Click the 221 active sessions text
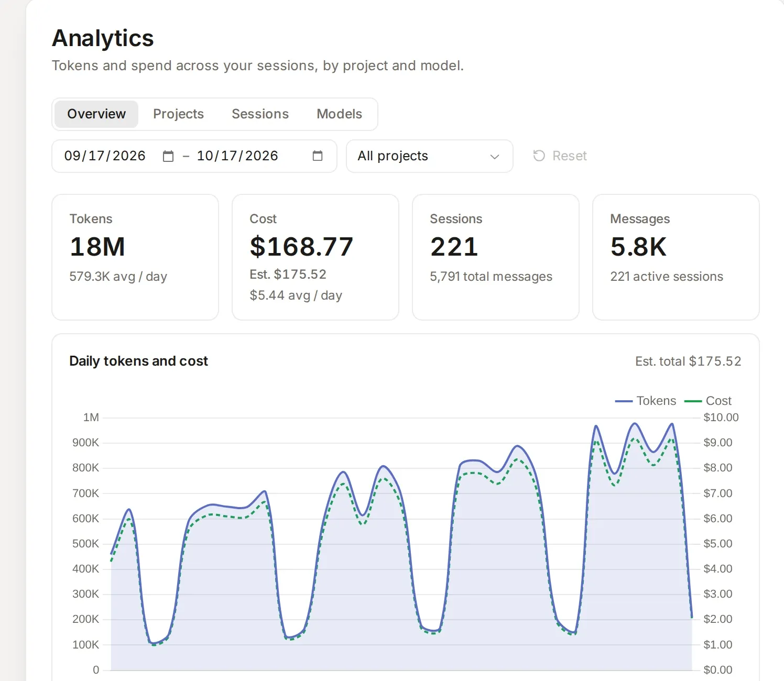The image size is (784, 681). coord(667,277)
